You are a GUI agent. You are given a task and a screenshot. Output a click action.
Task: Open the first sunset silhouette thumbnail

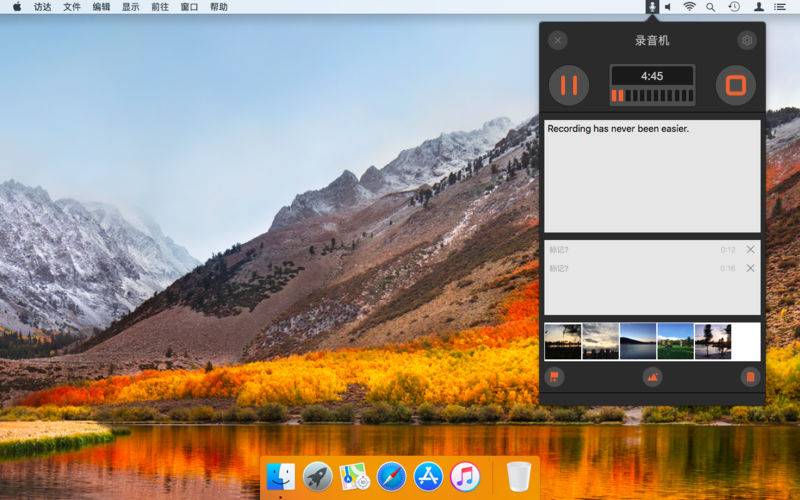[x=563, y=341]
